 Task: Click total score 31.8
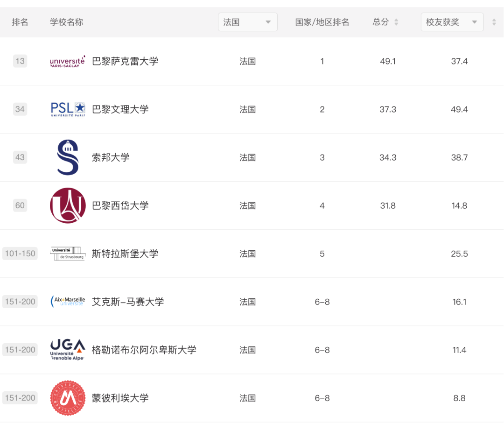(x=388, y=205)
